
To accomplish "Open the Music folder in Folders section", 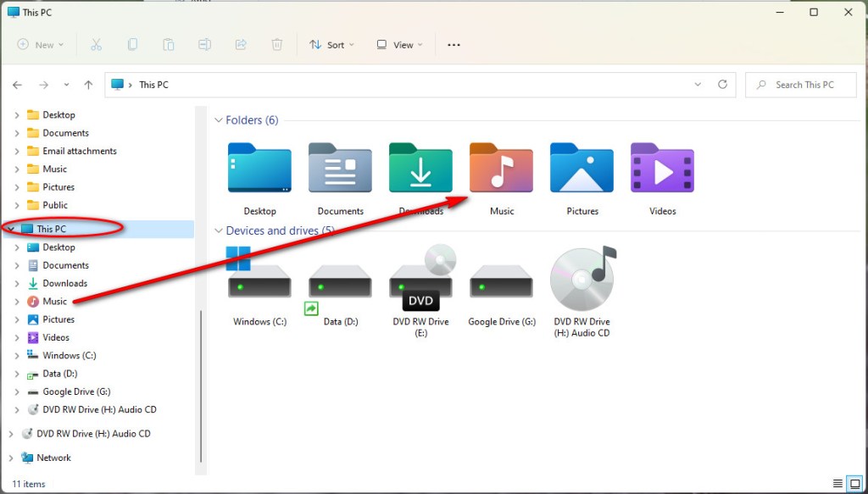I will 501,171.
